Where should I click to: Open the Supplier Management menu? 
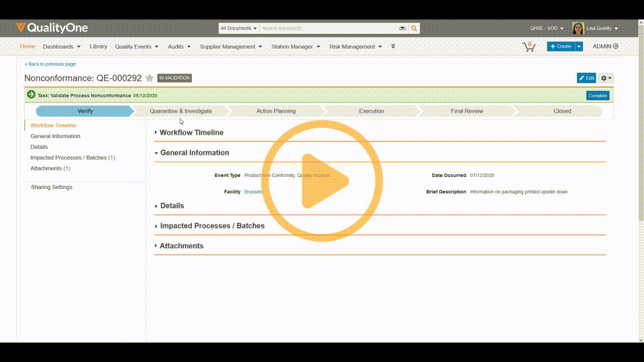coord(231,47)
